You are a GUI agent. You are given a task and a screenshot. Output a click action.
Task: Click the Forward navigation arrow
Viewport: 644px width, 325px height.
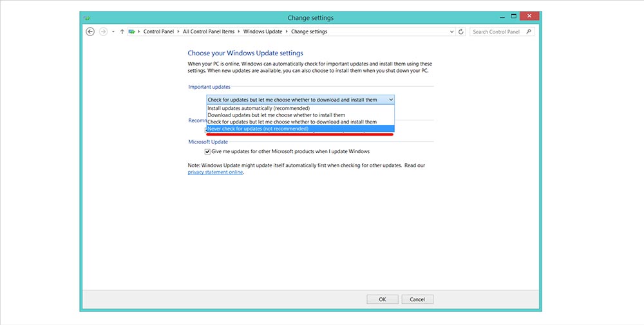103,32
